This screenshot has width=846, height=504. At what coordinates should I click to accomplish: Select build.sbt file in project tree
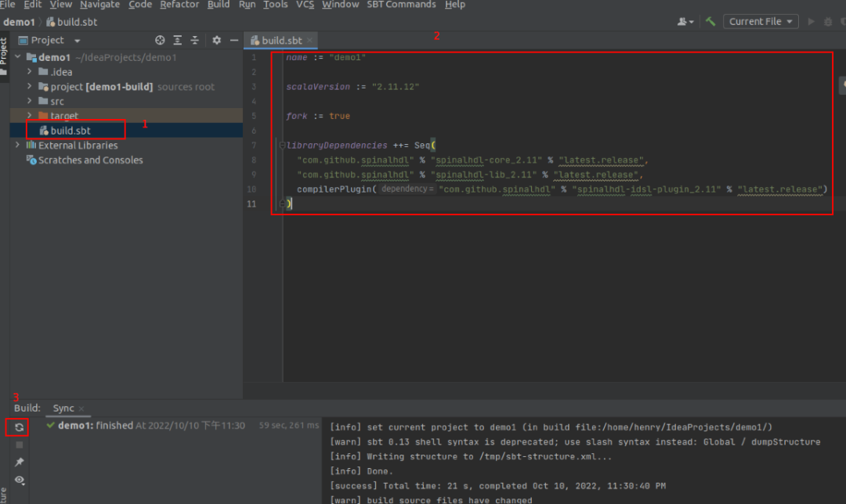[70, 131]
